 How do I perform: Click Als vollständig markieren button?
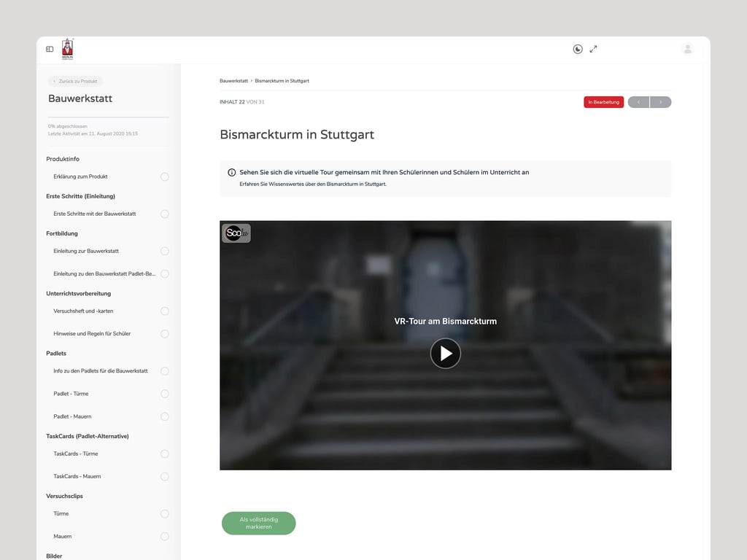coord(259,523)
